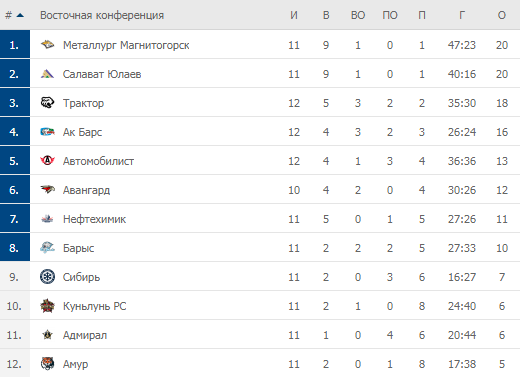Image resolution: width=520 pixels, height=377 pixels.
Task: Click the Адмирал team logo
Action: [x=47, y=335]
